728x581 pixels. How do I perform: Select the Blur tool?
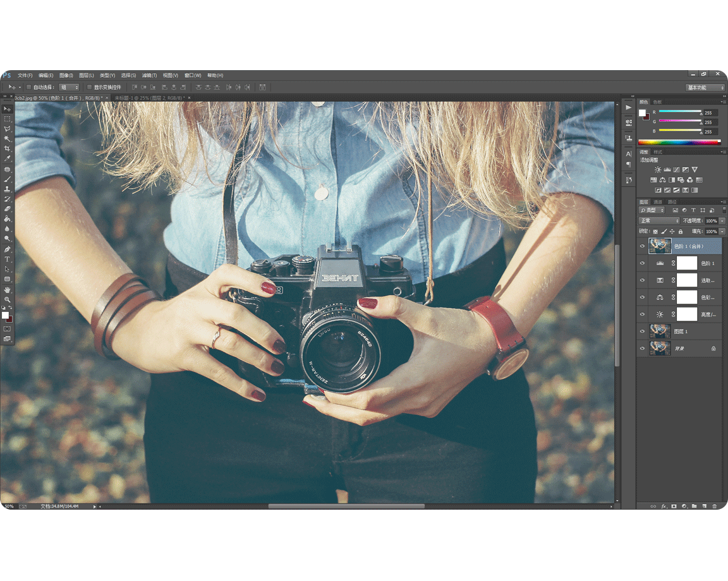click(7, 229)
